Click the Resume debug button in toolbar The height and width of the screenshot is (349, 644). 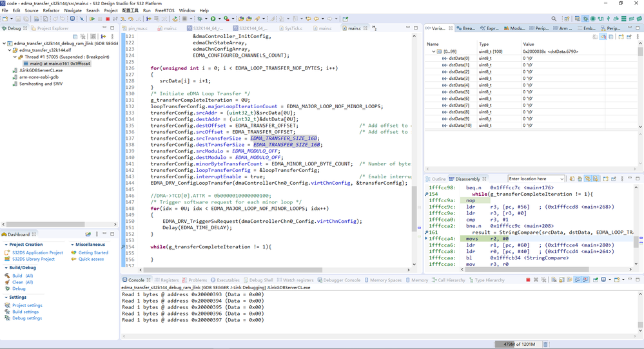coord(92,19)
